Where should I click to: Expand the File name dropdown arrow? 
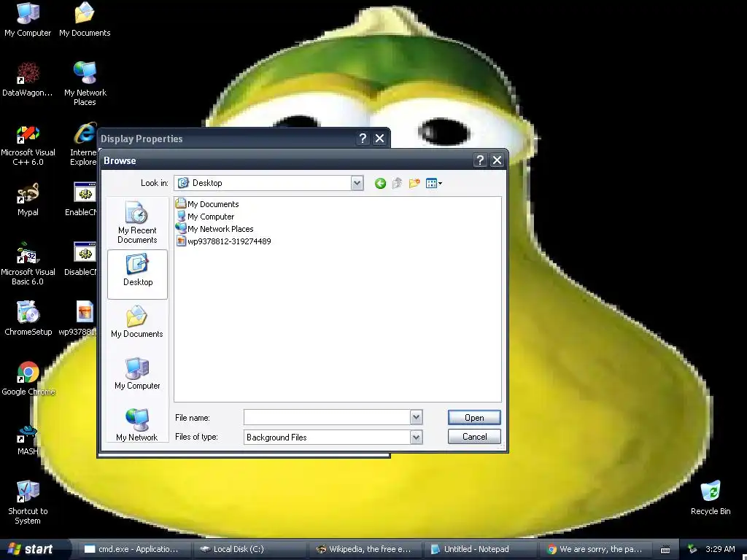(x=416, y=418)
